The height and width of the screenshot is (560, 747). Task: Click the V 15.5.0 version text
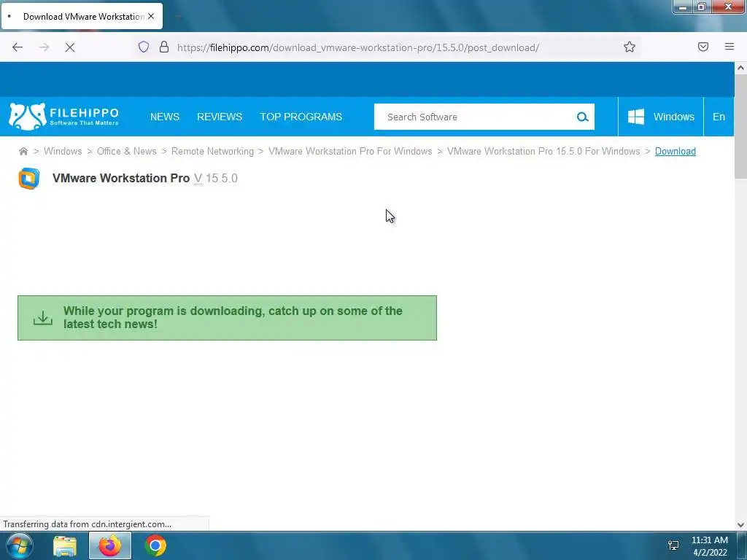pos(216,178)
